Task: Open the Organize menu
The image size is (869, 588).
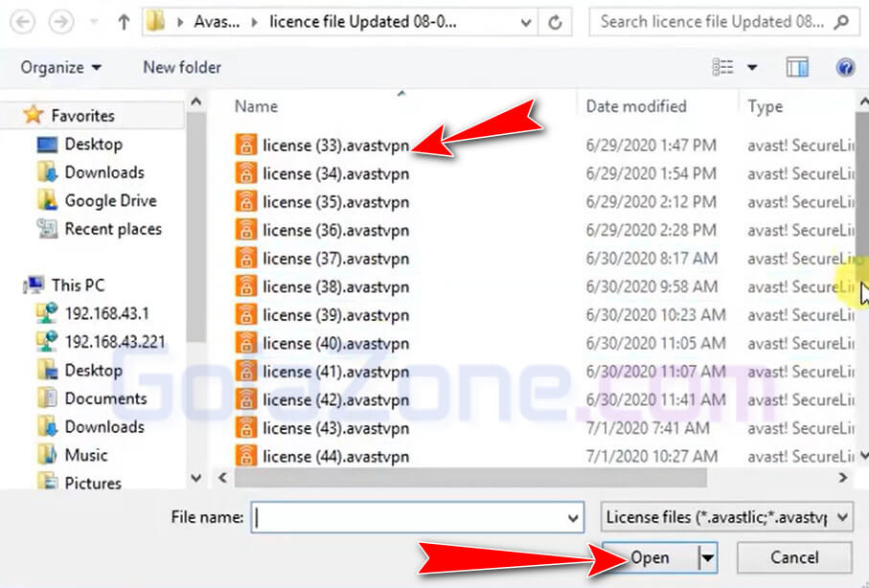Action: [x=61, y=67]
